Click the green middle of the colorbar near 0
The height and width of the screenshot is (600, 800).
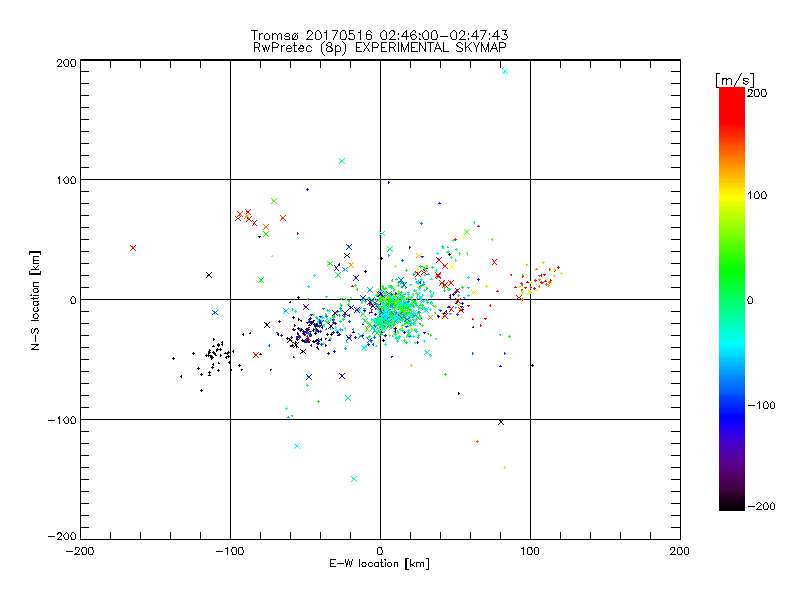coord(732,300)
